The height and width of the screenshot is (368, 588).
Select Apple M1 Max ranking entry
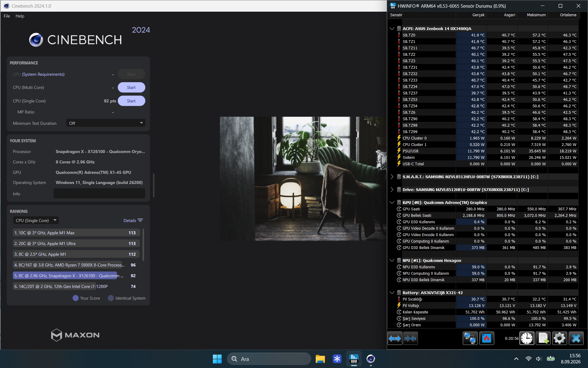(77, 233)
